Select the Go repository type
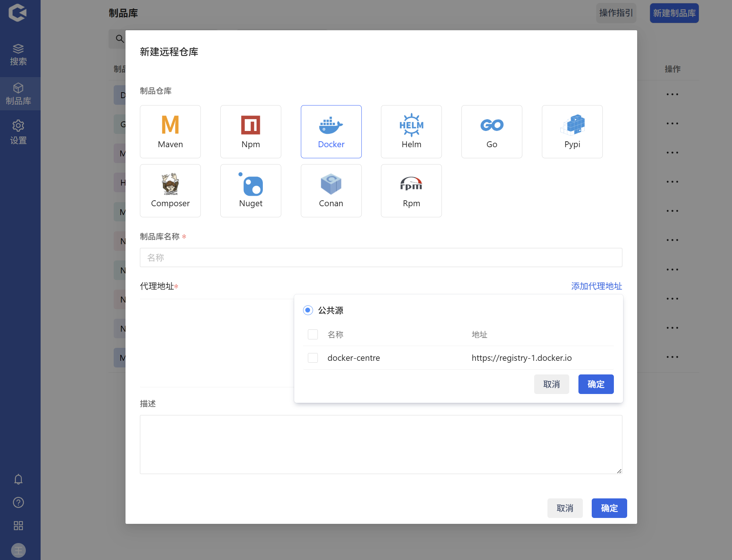Image resolution: width=732 pixels, height=560 pixels. [x=492, y=131]
